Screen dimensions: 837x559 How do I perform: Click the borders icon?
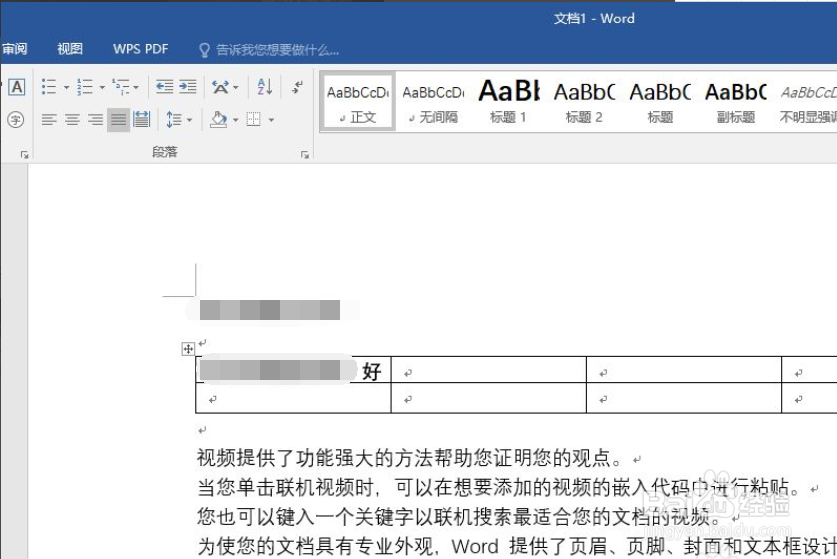click(254, 119)
